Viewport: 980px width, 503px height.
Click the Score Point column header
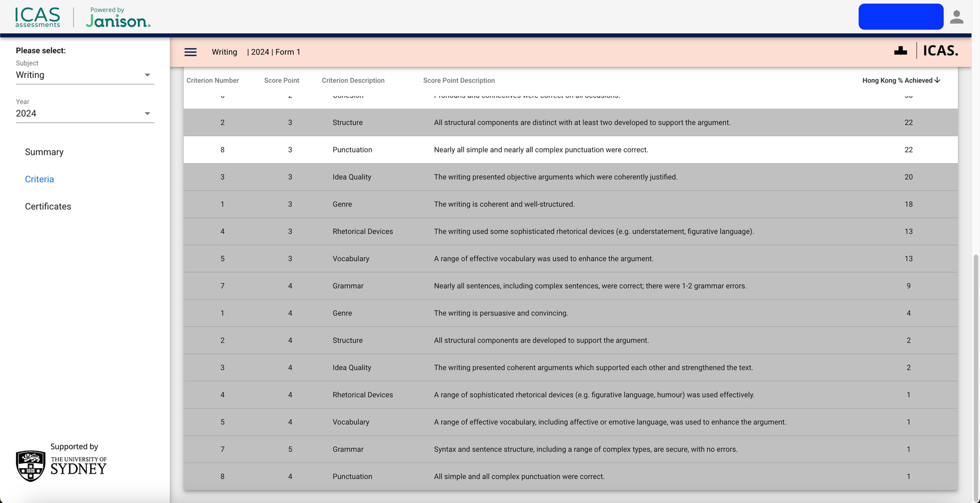(x=282, y=80)
